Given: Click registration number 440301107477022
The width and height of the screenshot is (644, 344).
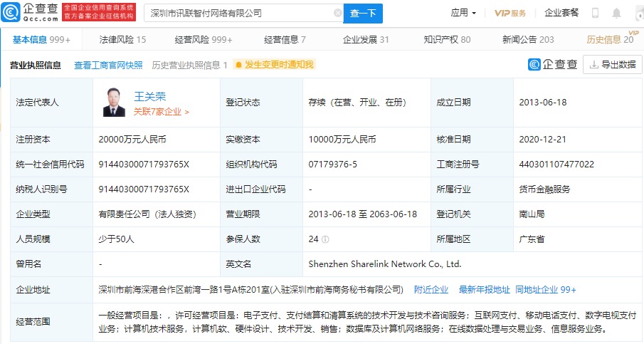Looking at the screenshot, I should click(x=556, y=165).
